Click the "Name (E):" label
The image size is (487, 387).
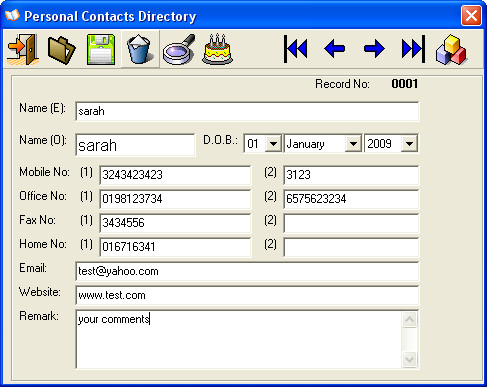point(43,108)
